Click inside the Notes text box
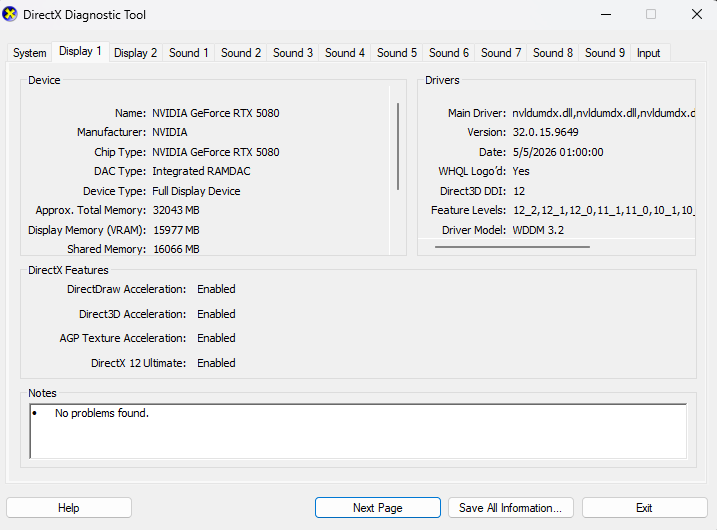 click(x=358, y=431)
